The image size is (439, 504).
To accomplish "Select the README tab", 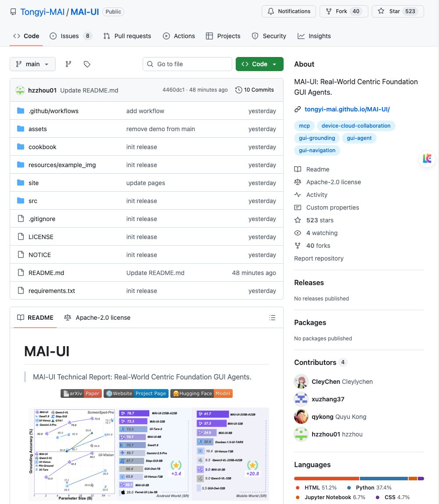I will (36, 318).
